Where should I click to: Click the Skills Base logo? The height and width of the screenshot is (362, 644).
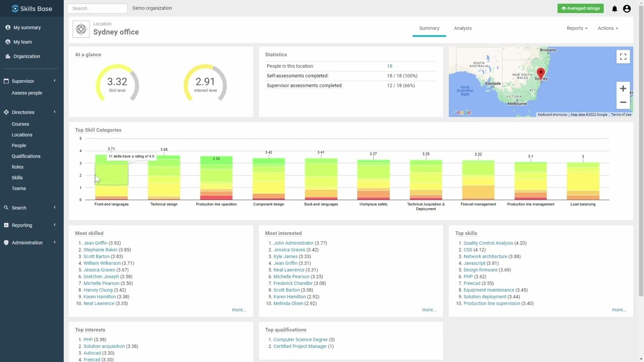[x=32, y=9]
